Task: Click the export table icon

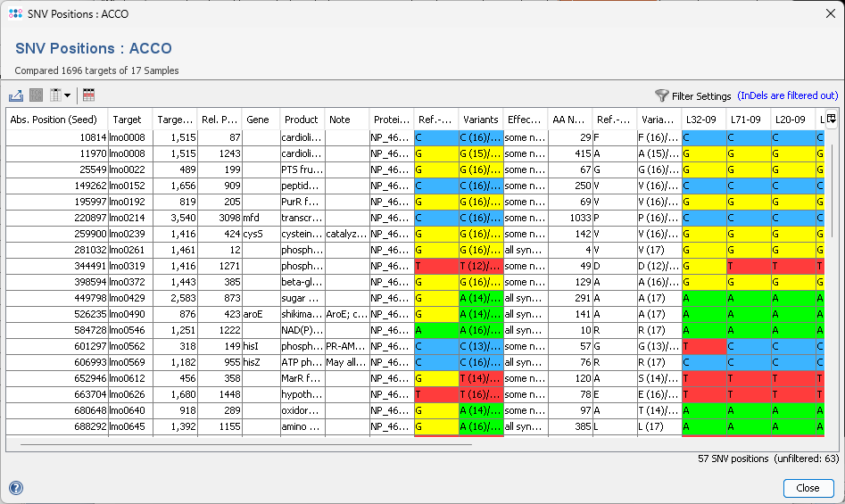Action: click(16, 95)
